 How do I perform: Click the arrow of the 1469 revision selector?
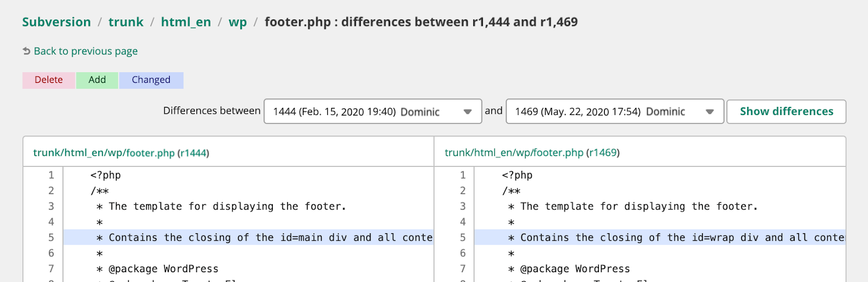710,112
